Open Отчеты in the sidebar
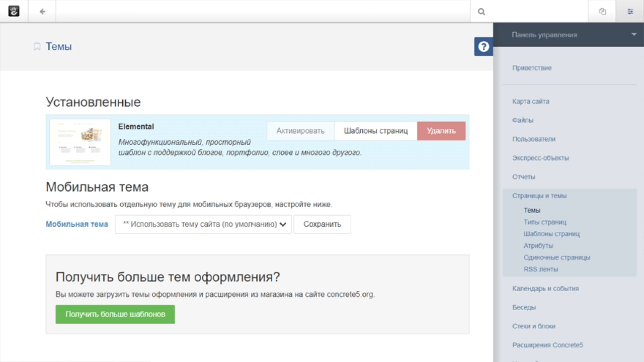The width and height of the screenshot is (644, 362). pos(524,177)
